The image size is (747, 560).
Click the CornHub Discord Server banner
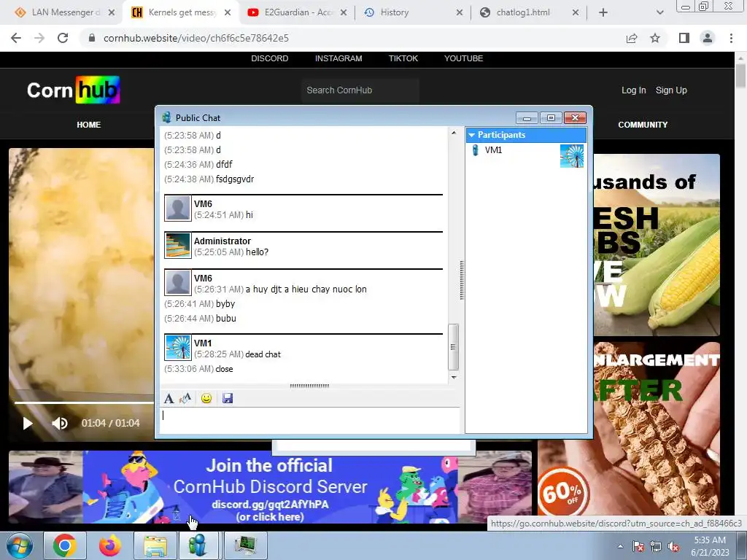point(270,486)
